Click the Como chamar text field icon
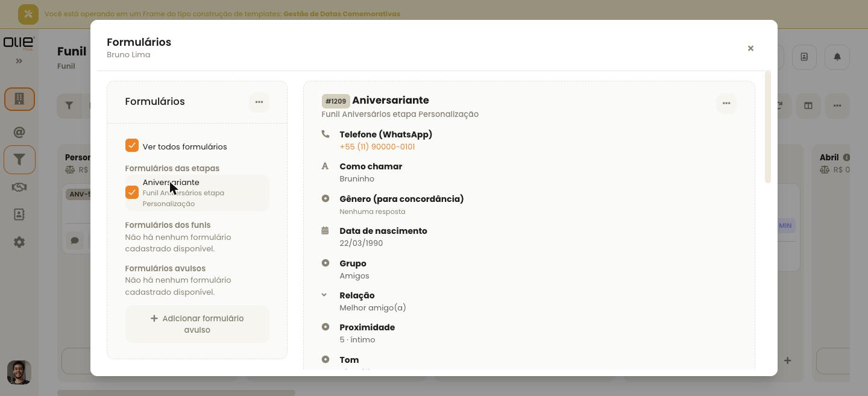This screenshot has height=396, width=868. [x=325, y=166]
